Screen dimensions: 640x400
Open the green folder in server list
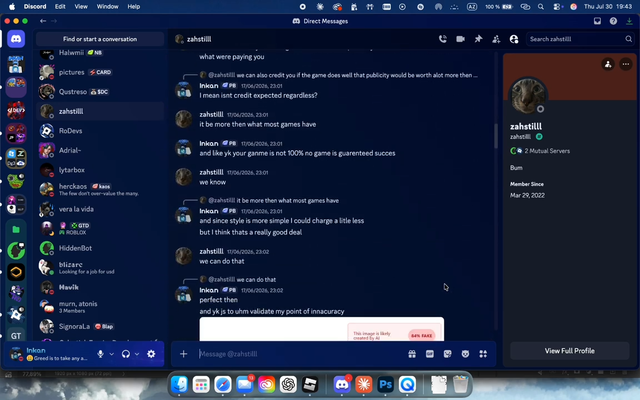tap(16, 229)
